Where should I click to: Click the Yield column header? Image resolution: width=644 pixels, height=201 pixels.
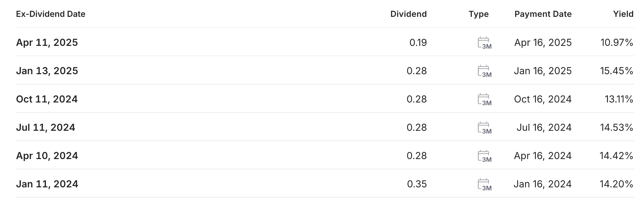point(623,14)
